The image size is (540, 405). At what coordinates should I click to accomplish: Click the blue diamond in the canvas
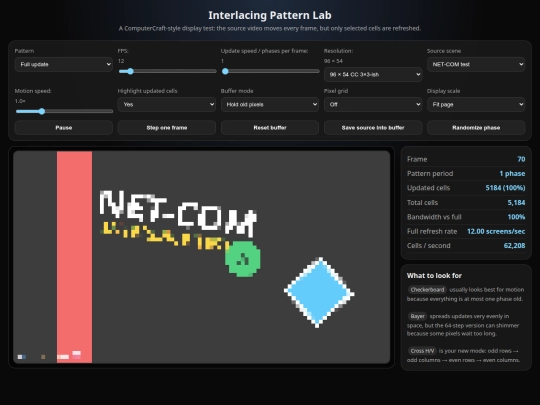pos(319,292)
